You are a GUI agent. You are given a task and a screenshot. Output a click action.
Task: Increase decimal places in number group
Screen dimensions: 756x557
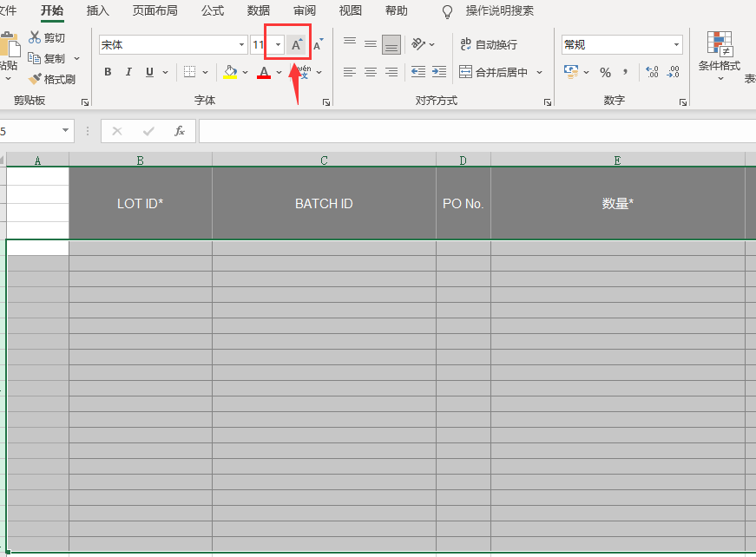[x=652, y=72]
